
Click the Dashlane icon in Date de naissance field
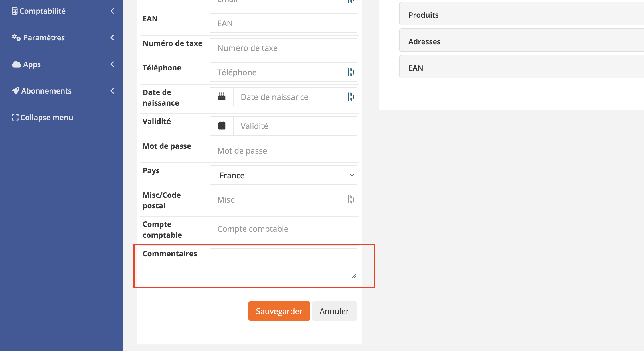(351, 97)
